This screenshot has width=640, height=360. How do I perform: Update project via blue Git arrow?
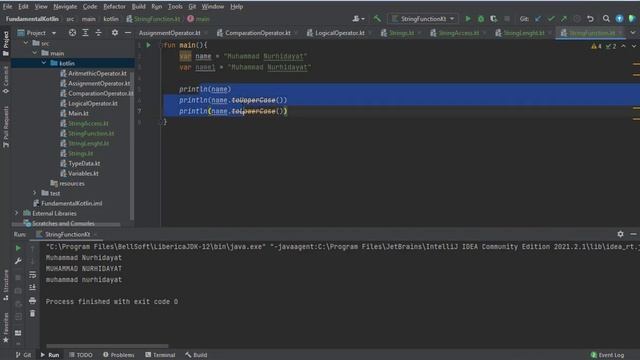(x=538, y=19)
